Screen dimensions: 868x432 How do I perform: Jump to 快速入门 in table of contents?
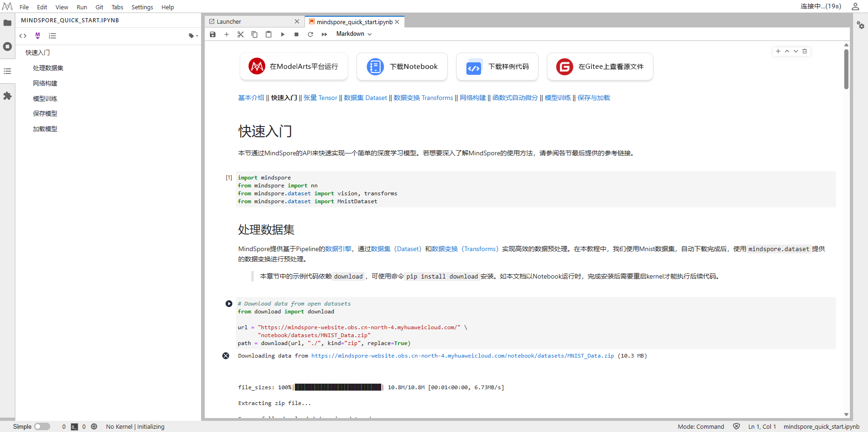(38, 53)
